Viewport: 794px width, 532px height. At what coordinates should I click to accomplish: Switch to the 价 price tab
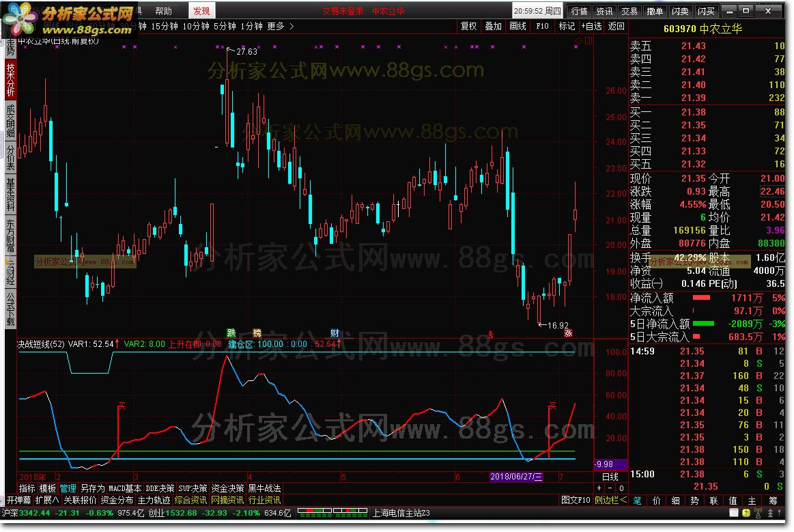657,501
